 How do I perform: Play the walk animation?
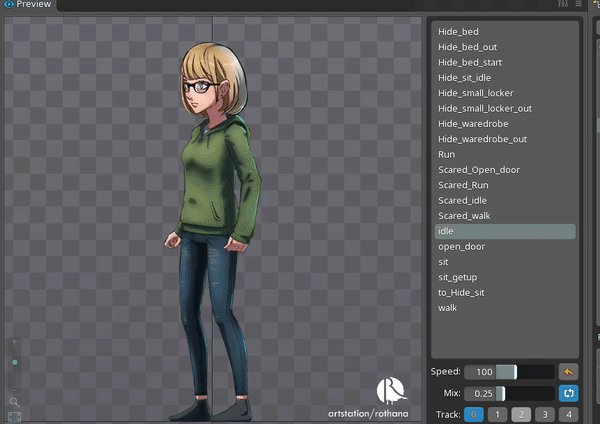click(x=505, y=308)
